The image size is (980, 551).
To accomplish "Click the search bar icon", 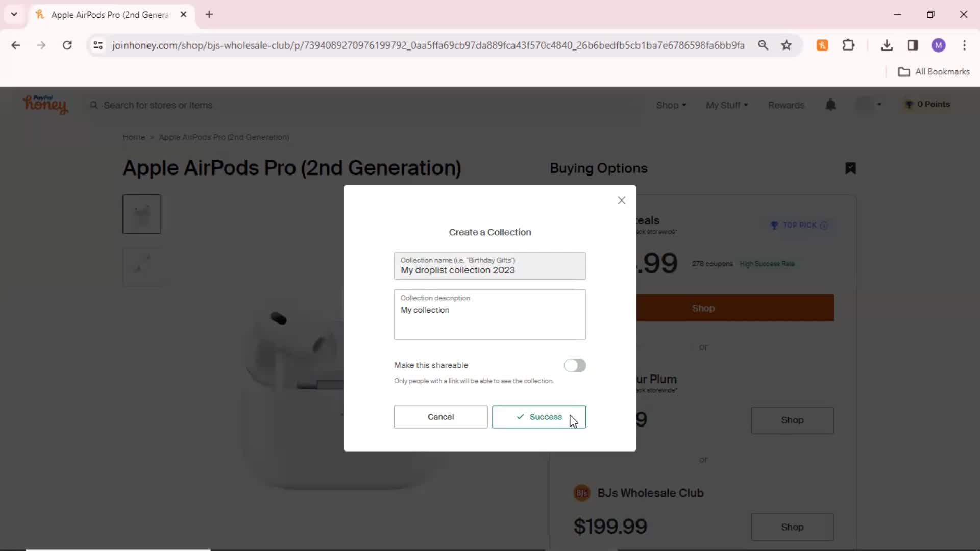I will point(93,105).
